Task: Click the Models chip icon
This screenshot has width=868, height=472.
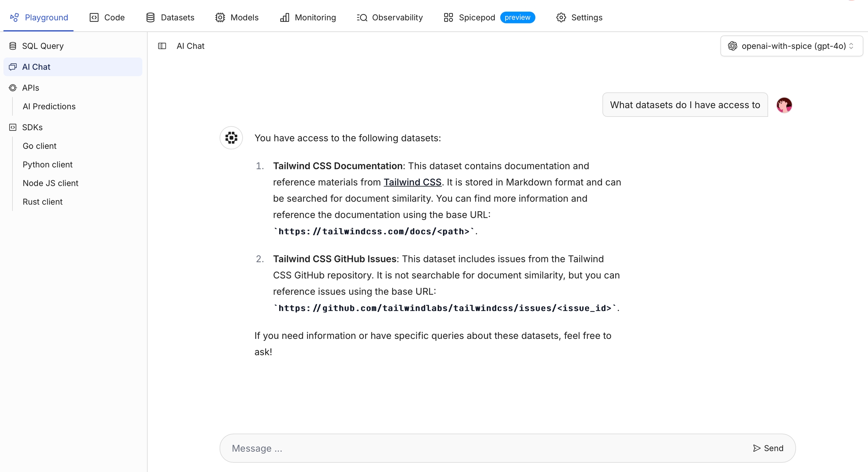Action: pyautogui.click(x=220, y=17)
